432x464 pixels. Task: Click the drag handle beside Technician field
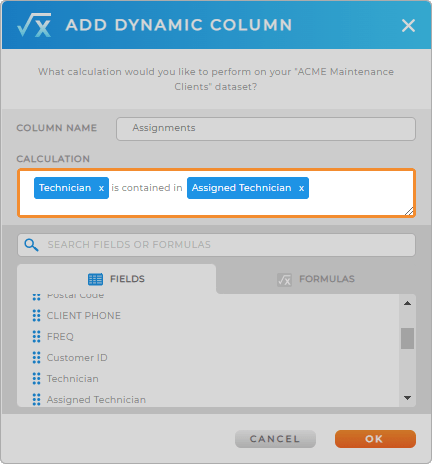[36, 379]
